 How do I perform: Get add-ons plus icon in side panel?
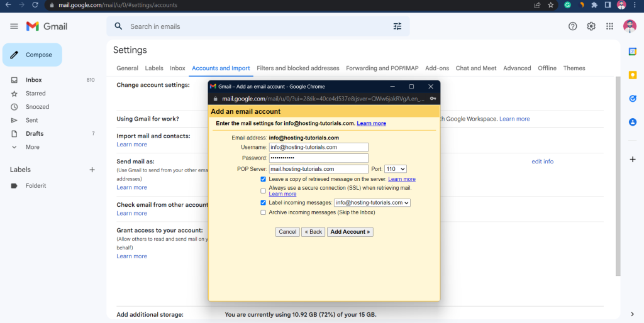point(633,159)
